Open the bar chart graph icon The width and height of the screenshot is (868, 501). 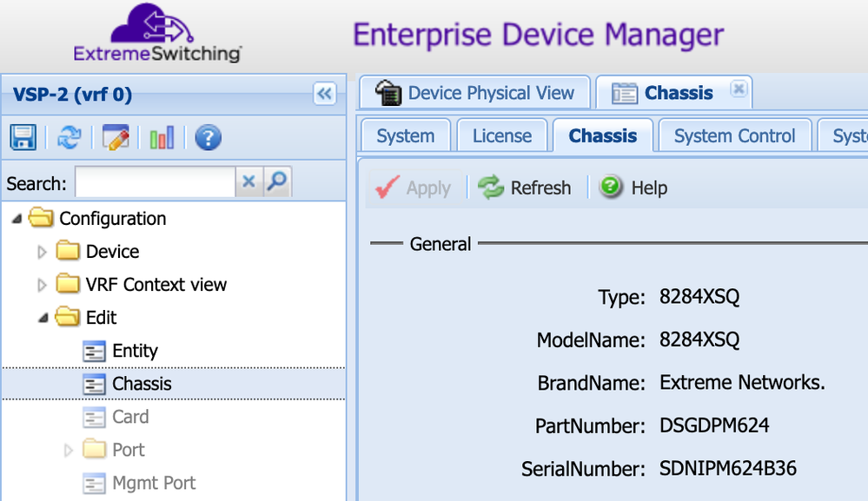tap(162, 138)
